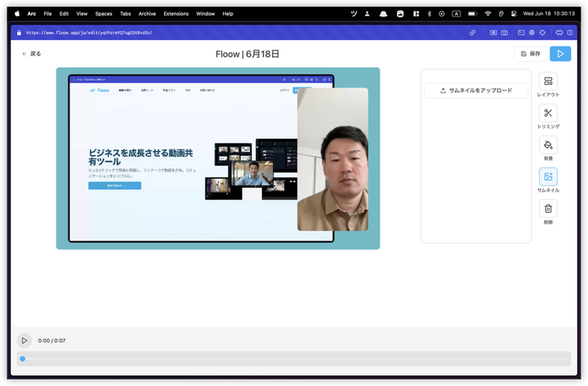The image size is (588, 386).
Task: Select the サムネイル thumbnail tool
Action: point(548,177)
